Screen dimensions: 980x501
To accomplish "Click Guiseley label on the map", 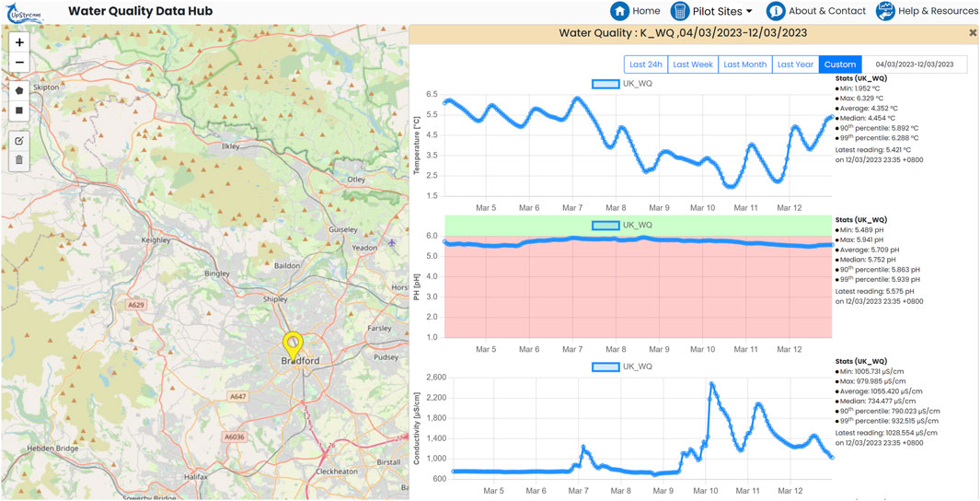I will 343,230.
